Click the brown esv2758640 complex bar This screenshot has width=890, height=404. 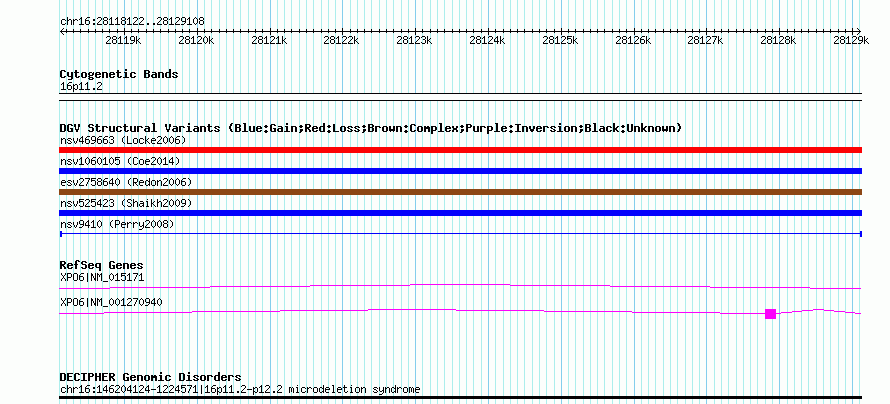pyautogui.click(x=460, y=192)
